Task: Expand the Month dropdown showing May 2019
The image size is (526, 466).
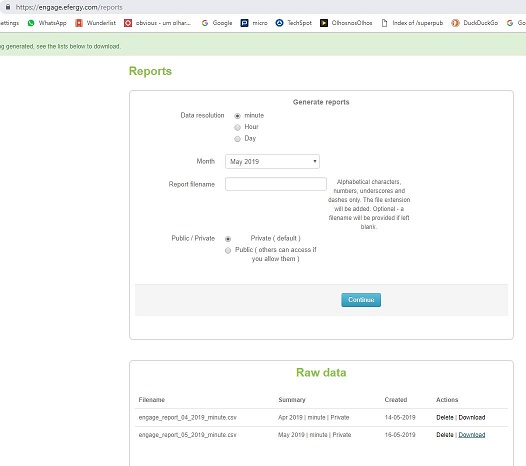Action: point(272,161)
